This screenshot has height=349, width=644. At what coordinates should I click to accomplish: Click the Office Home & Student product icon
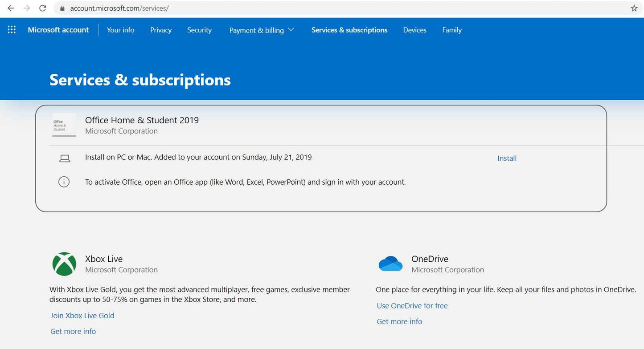pos(63,125)
